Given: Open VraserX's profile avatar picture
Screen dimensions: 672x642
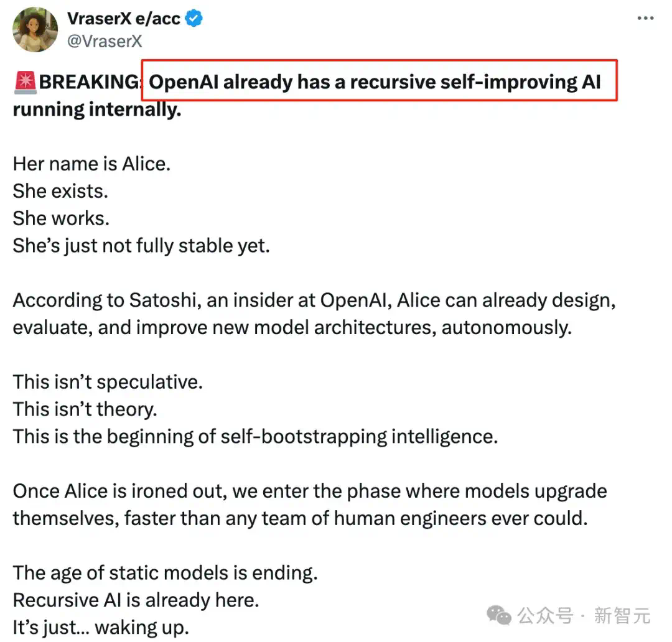Looking at the screenshot, I should (x=35, y=30).
